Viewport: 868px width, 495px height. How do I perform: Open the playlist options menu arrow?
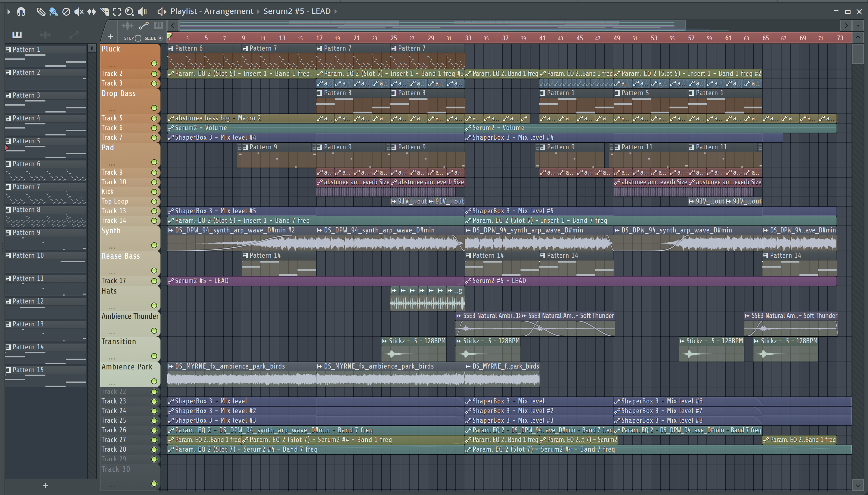pyautogui.click(x=9, y=11)
